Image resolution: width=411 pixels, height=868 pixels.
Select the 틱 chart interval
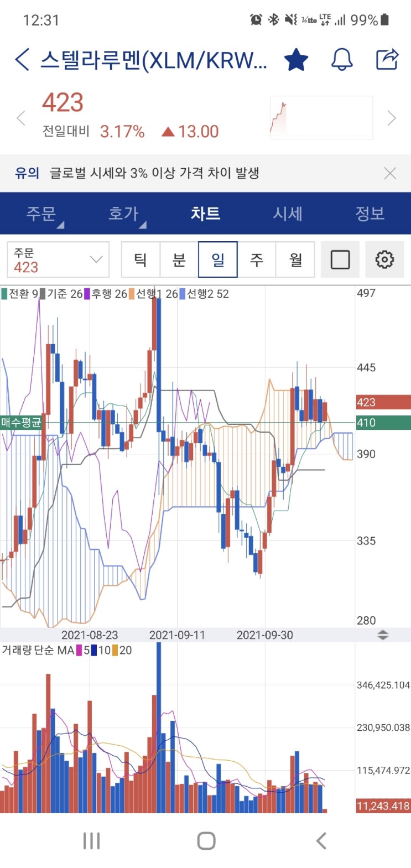[x=141, y=259]
